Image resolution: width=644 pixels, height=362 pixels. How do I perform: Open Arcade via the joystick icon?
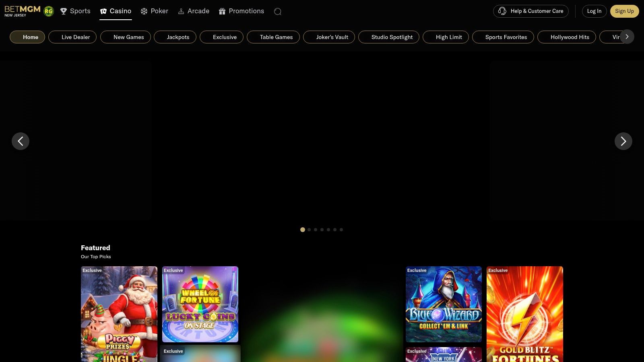click(x=181, y=11)
